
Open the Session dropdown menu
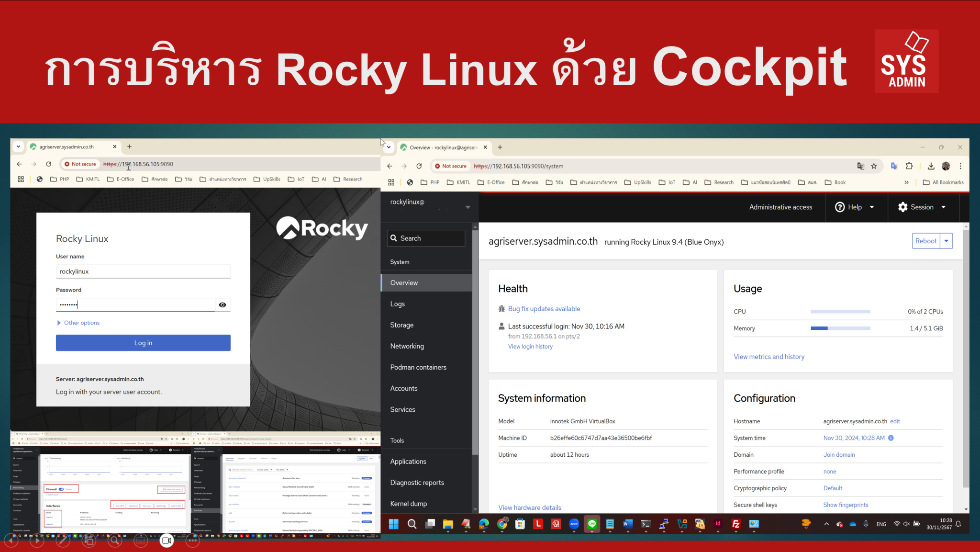point(923,207)
